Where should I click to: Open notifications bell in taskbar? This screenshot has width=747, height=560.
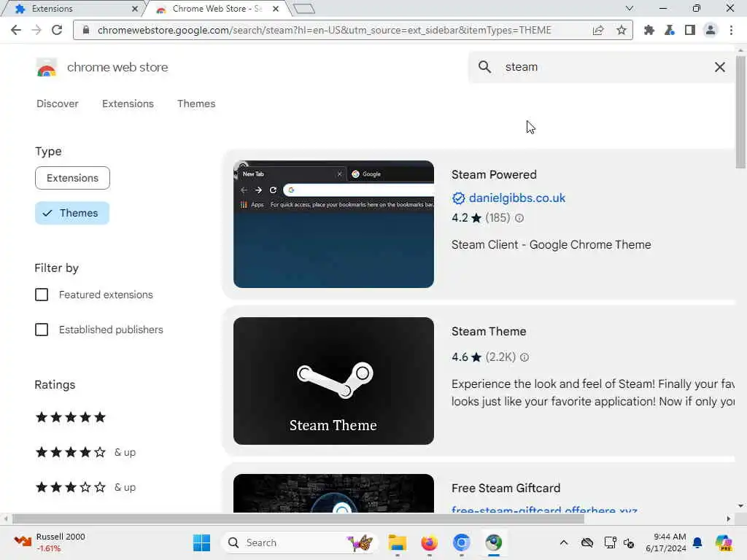pos(697,542)
